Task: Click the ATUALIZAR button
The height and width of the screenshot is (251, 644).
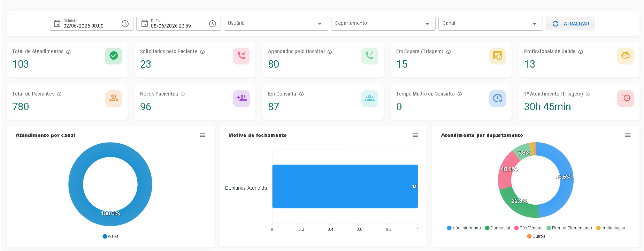Action: pyautogui.click(x=570, y=24)
